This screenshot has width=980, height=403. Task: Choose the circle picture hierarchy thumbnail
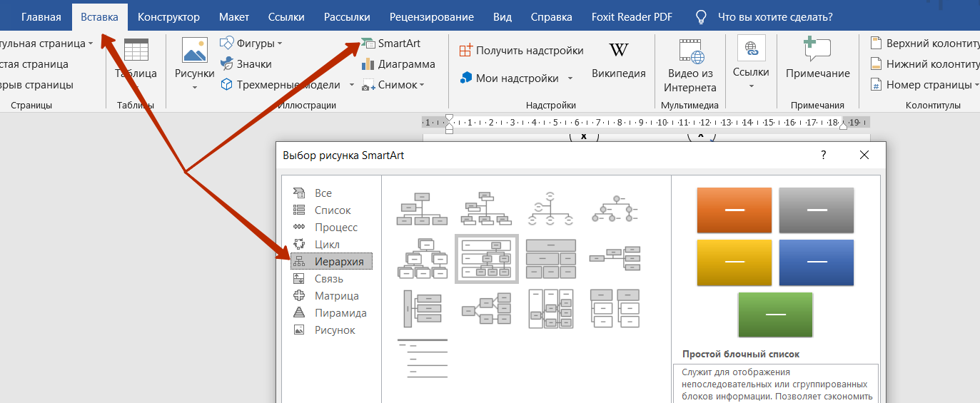tap(615, 208)
